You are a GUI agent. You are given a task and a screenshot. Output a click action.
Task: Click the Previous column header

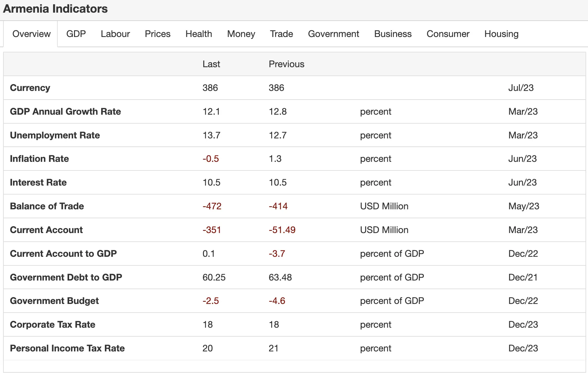[x=287, y=64]
